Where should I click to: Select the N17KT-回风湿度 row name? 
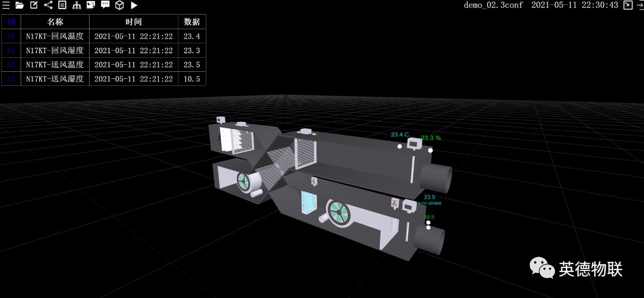click(x=55, y=50)
